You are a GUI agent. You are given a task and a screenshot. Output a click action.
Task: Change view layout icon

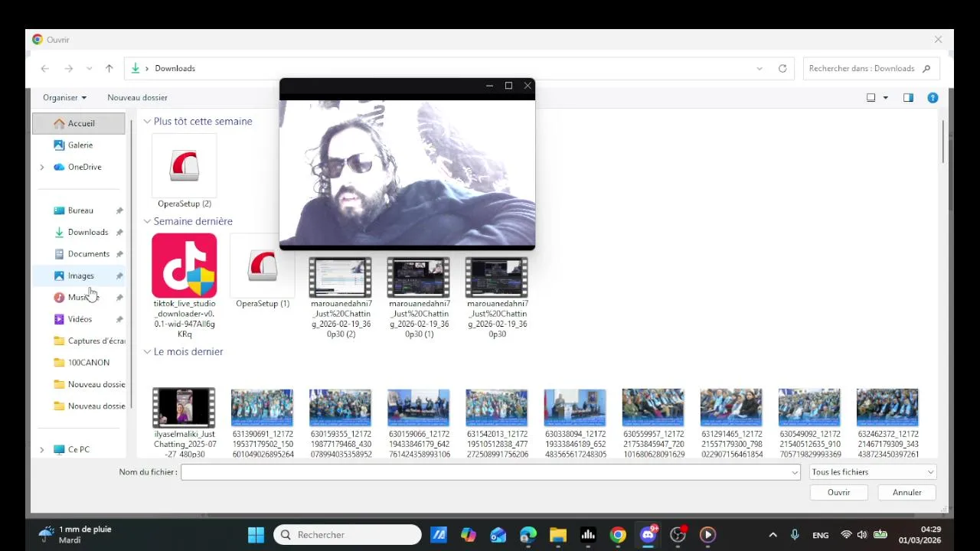[x=871, y=97]
